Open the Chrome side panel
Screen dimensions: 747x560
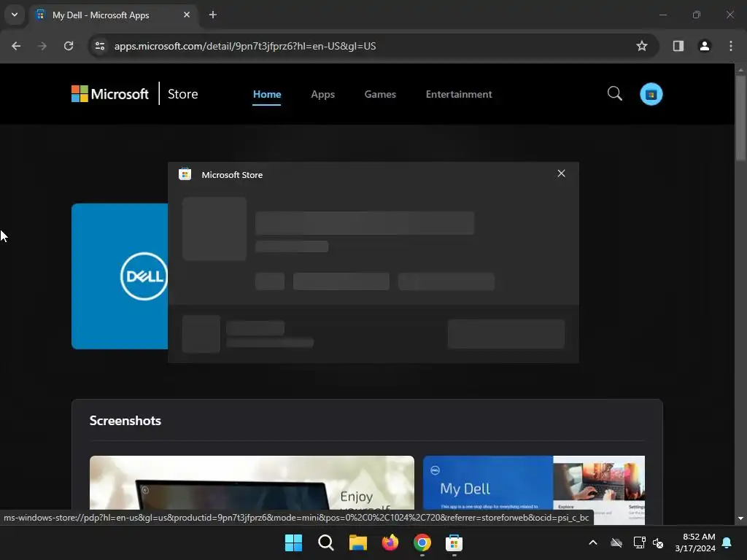678,46
